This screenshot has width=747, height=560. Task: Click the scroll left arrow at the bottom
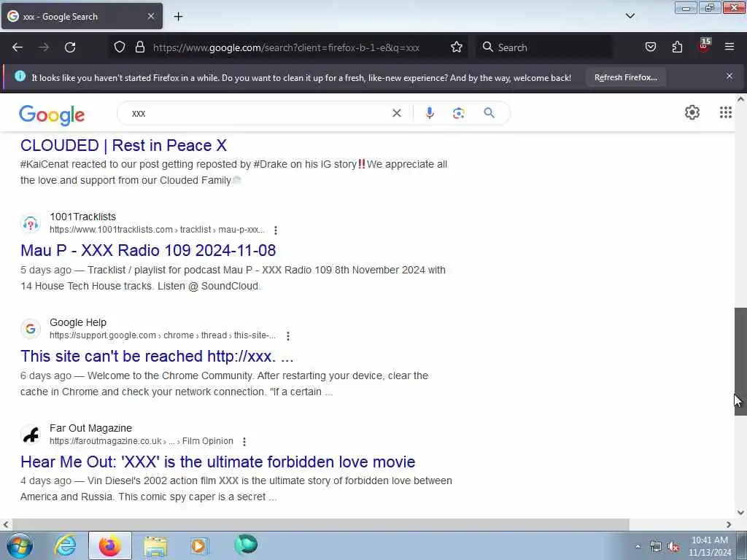tap(6, 524)
